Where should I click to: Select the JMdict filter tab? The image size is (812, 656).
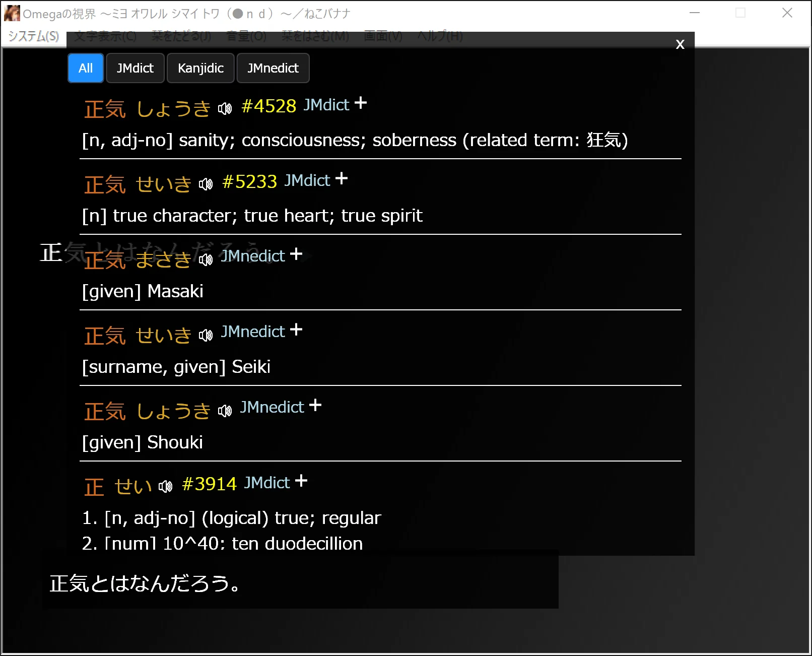tap(134, 68)
